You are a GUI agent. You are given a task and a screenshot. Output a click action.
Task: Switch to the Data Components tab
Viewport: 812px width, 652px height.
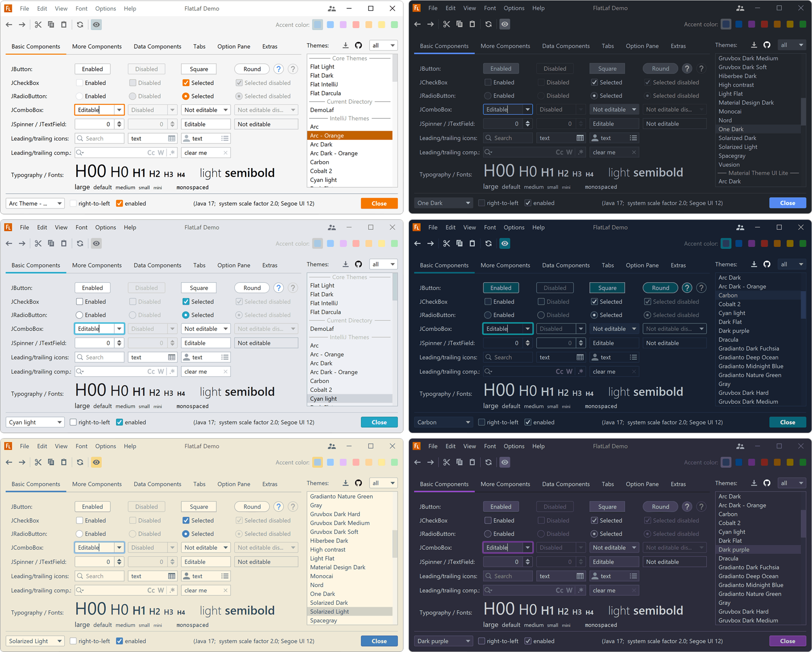pyautogui.click(x=157, y=46)
